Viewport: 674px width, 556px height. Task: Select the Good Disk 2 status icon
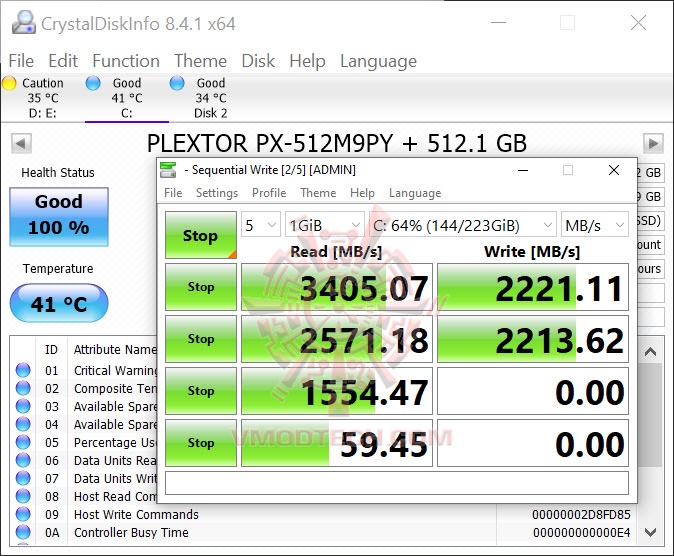tap(177, 83)
